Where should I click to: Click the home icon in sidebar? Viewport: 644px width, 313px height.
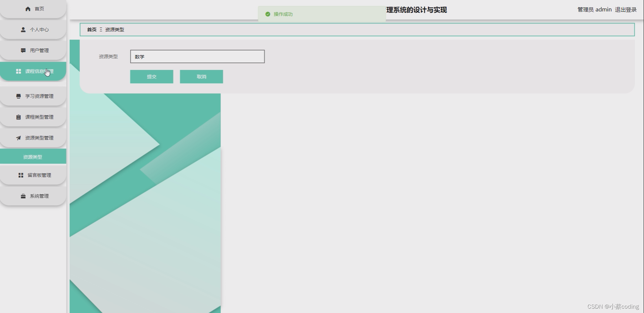28,9
